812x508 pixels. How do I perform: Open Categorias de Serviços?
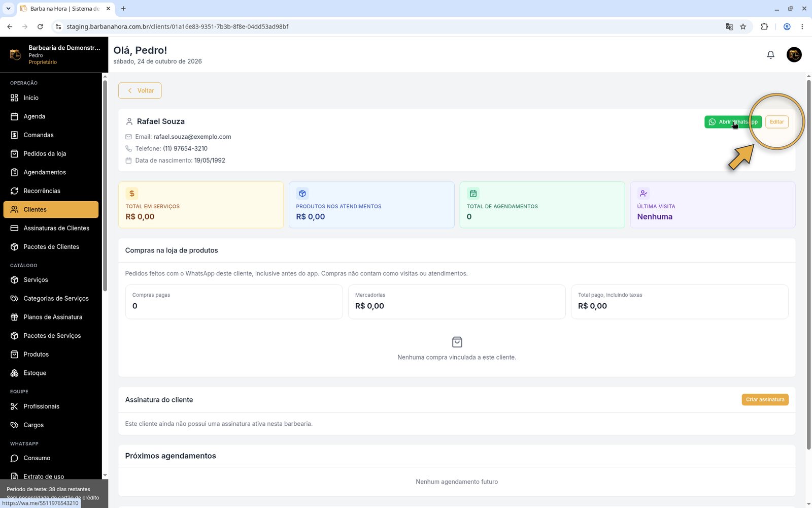pos(51,298)
